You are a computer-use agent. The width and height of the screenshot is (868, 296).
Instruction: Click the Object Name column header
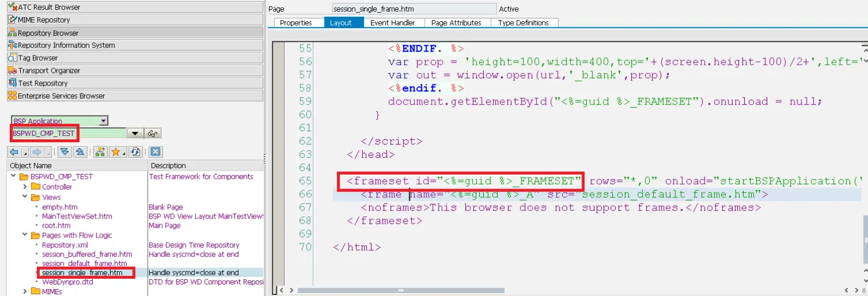(x=78, y=165)
